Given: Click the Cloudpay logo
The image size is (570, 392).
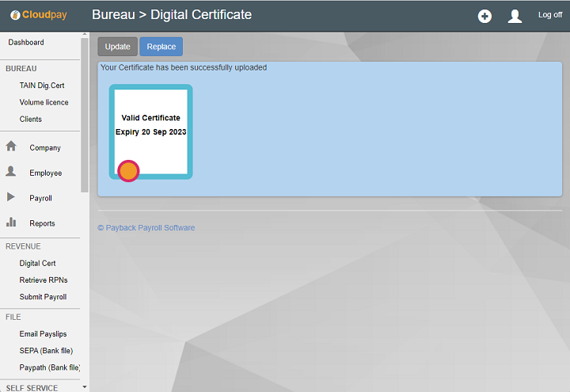Looking at the screenshot, I should point(40,15).
